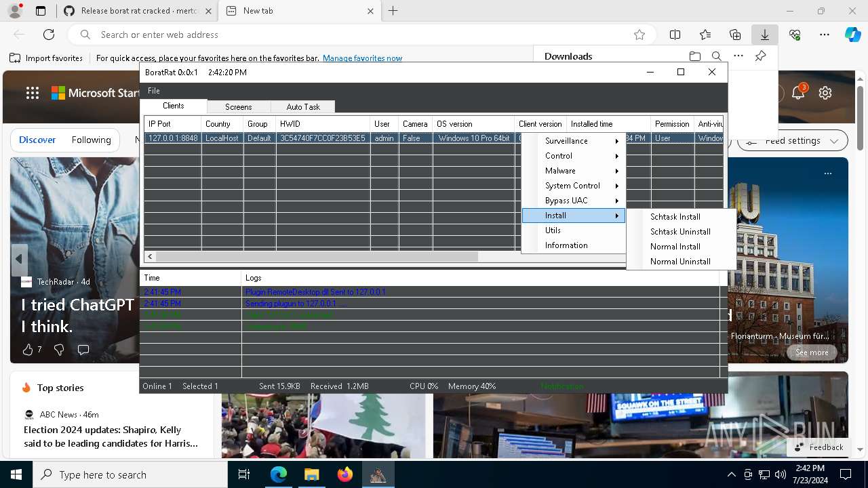This screenshot has height=488, width=868.
Task: Choose Normal Uninstall
Action: (x=681, y=262)
